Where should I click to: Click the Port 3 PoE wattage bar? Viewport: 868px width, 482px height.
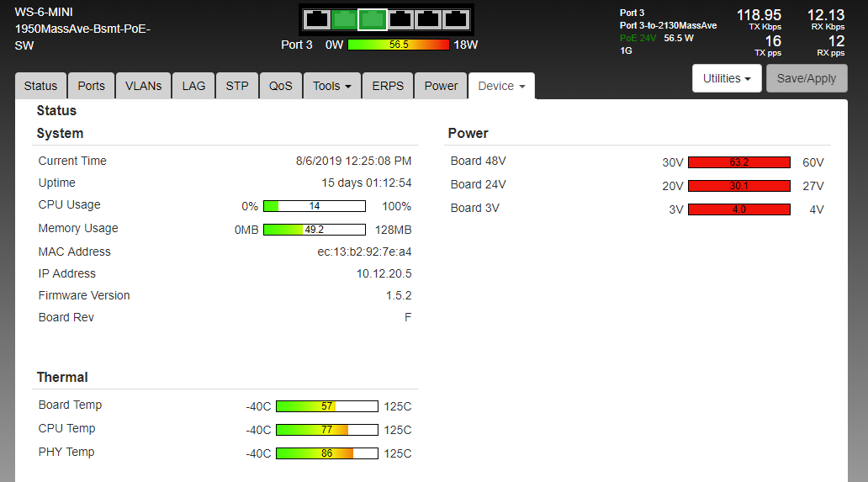[399, 45]
